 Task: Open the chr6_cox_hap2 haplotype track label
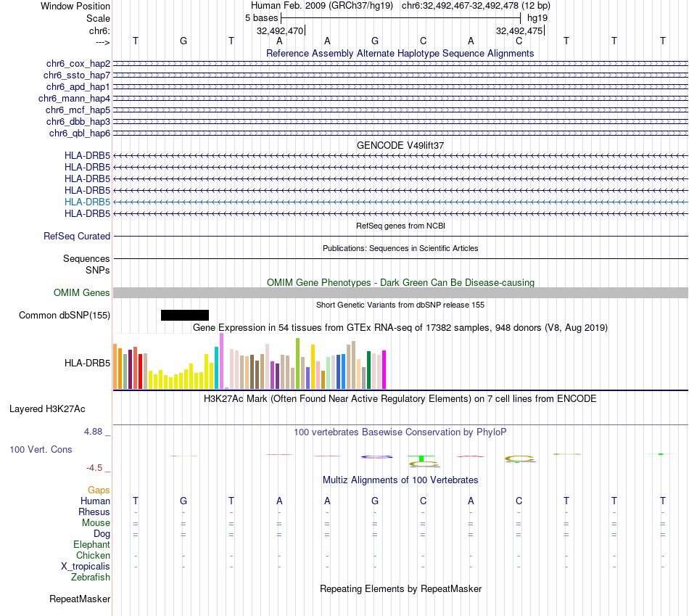click(x=78, y=64)
